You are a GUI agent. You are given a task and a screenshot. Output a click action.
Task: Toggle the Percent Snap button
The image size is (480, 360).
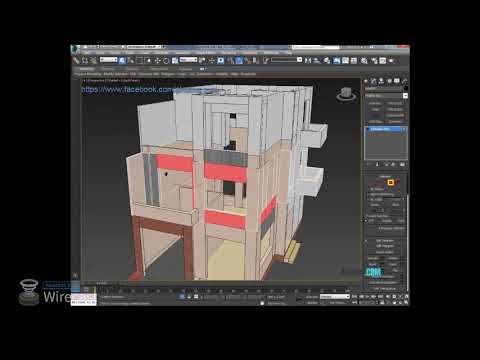pyautogui.click(x=247, y=60)
